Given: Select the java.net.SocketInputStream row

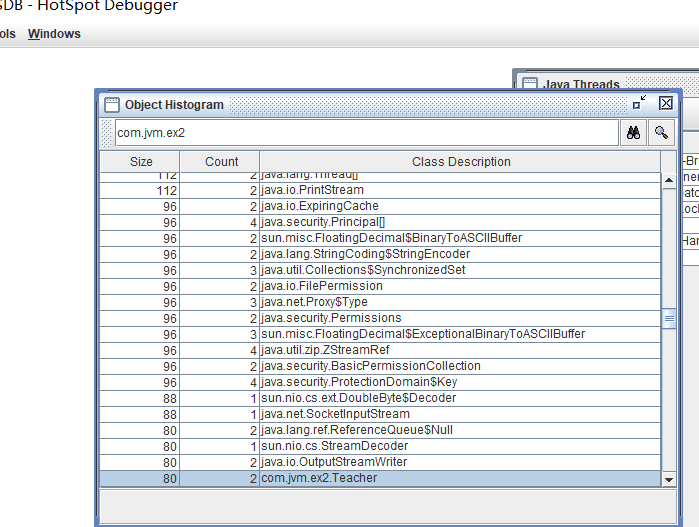Looking at the screenshot, I should click(380, 415).
